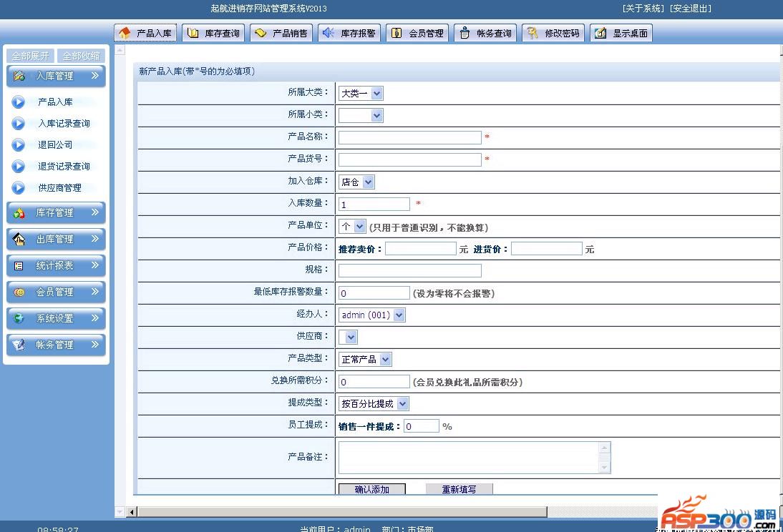
Task: Click the card icon on 会员管理 toolbar button
Action: tap(397, 33)
